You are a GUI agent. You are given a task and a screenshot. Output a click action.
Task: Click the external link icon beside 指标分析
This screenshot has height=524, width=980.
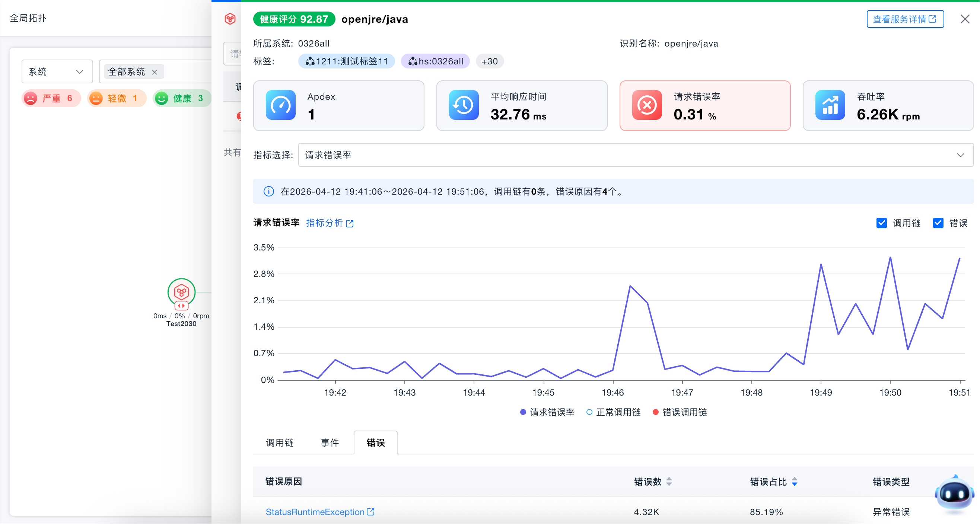[x=350, y=224]
